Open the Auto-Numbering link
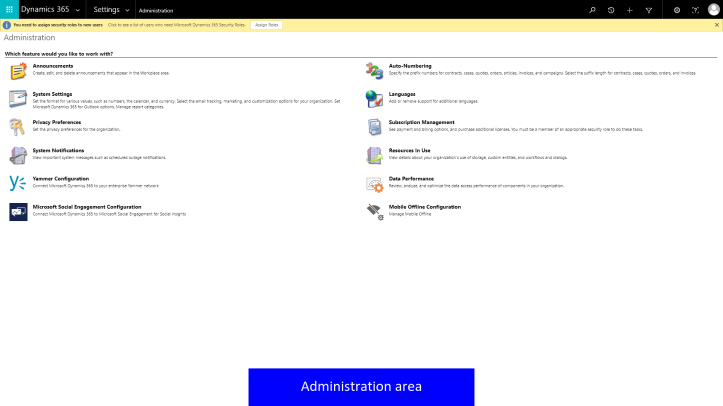The height and width of the screenshot is (406, 723). (410, 66)
